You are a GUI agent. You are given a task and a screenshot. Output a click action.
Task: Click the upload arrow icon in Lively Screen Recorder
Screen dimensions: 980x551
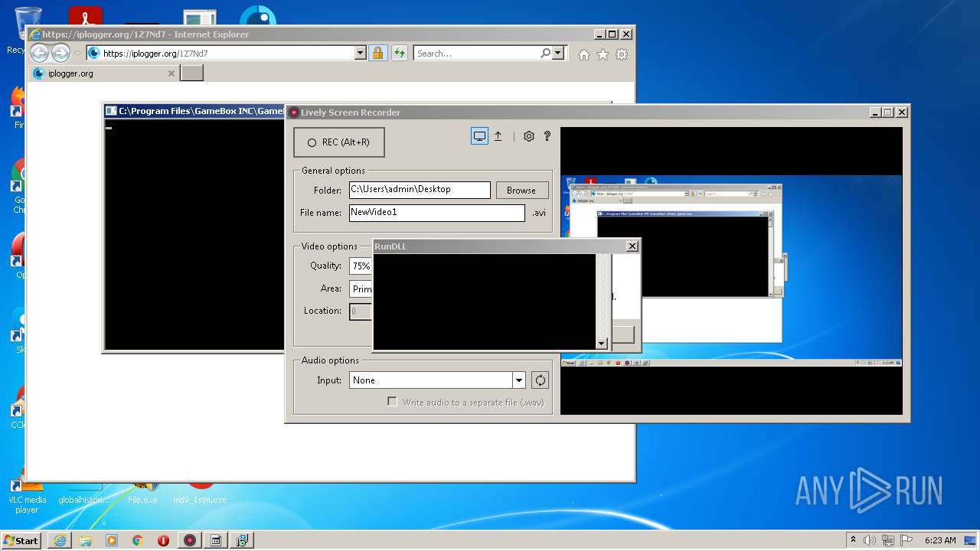pos(498,136)
